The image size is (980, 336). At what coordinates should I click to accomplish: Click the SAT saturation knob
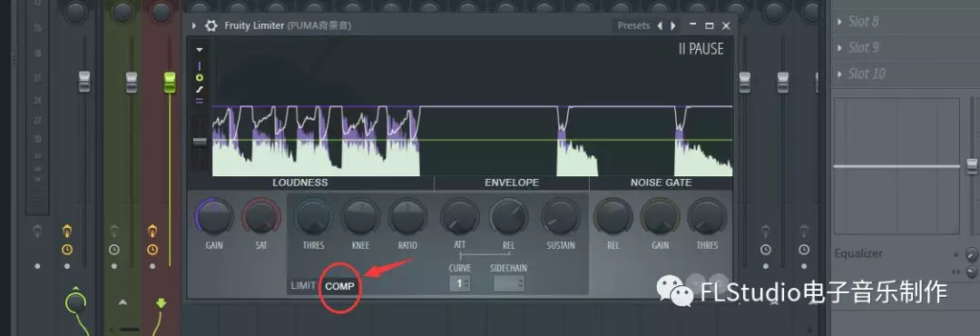tap(261, 216)
